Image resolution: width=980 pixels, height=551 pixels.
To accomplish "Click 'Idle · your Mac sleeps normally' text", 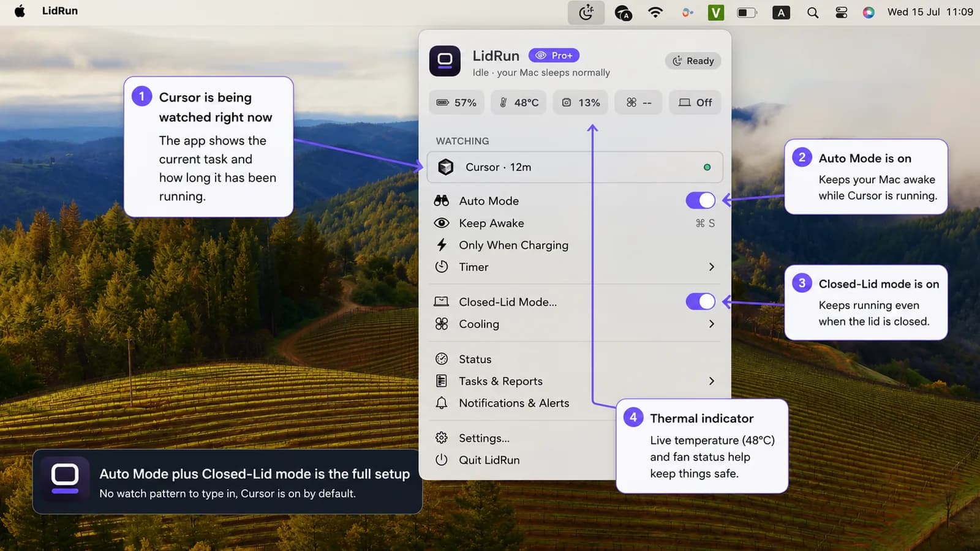I will pyautogui.click(x=541, y=73).
